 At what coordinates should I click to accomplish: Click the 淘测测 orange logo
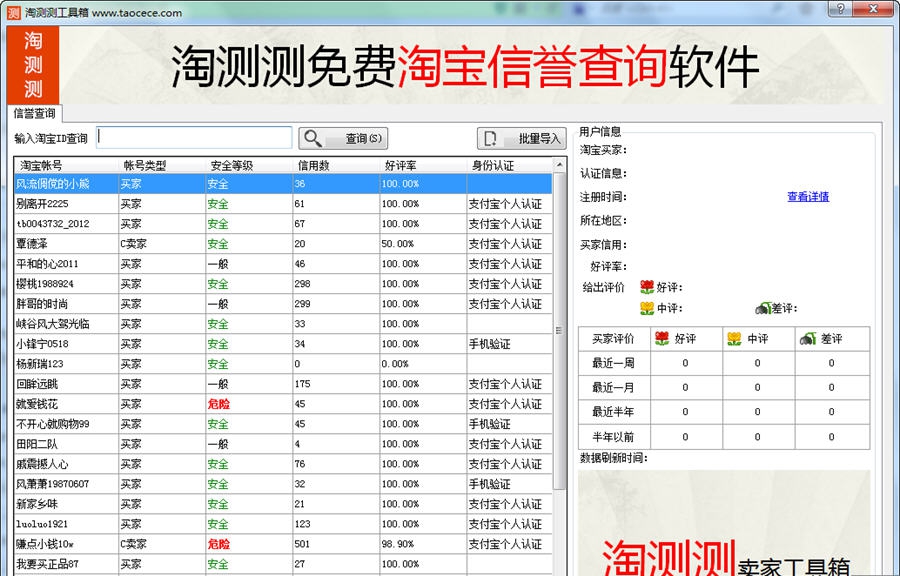[33, 65]
